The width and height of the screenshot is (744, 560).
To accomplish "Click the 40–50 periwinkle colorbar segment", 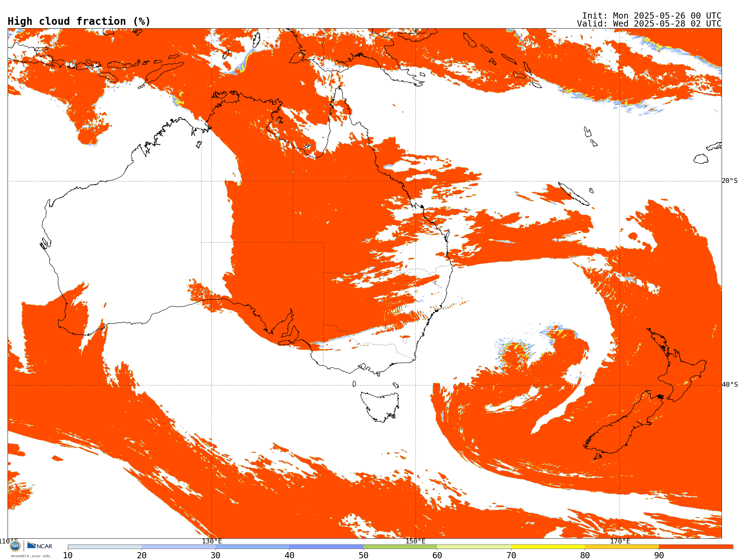I will [326, 547].
